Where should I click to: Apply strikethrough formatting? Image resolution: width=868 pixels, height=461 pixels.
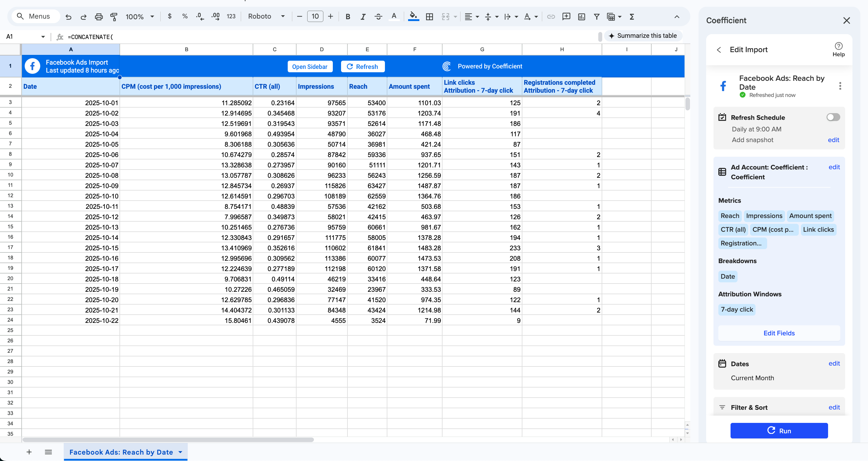pyautogui.click(x=379, y=16)
